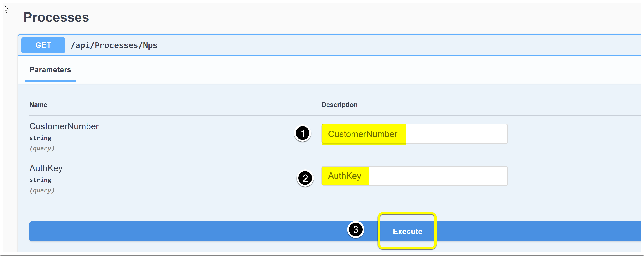Click the AuthKey input field
The height and width of the screenshot is (256, 644).
(x=415, y=176)
